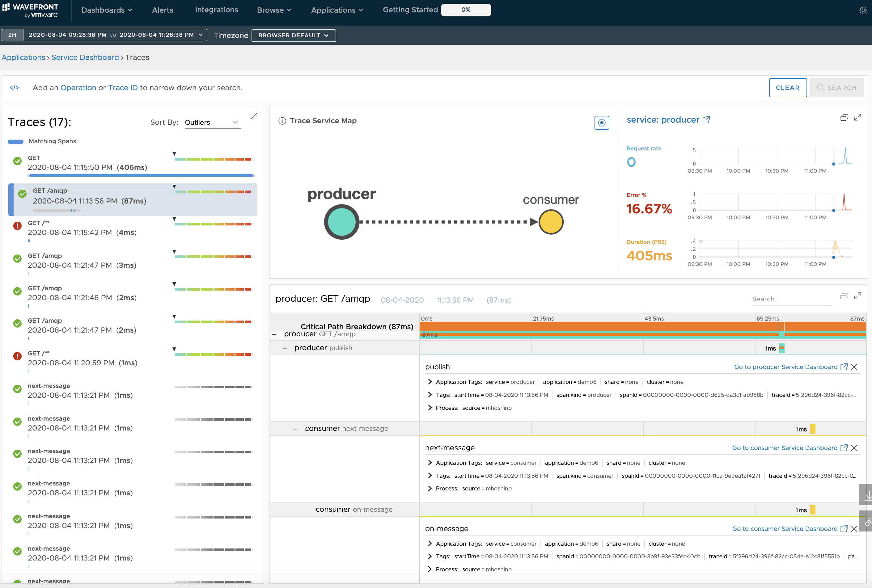Click the CLEAR button

click(788, 88)
